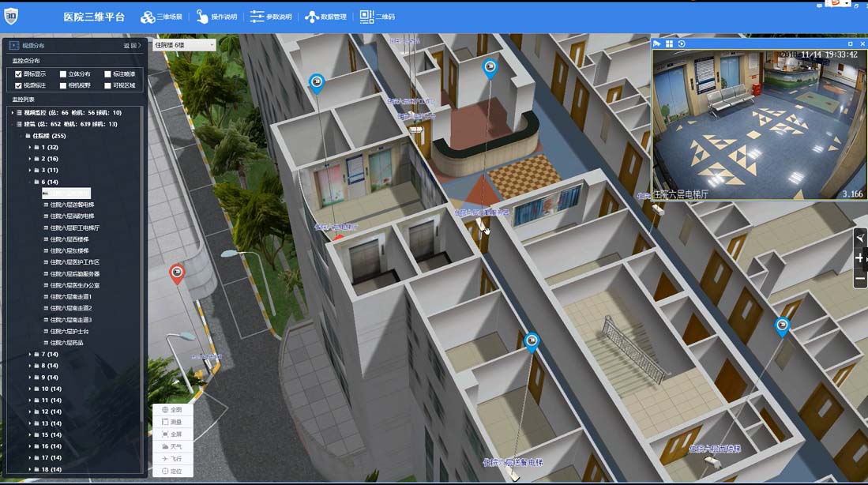Open the 数据管理 menu
868x485 pixels.
(x=325, y=17)
